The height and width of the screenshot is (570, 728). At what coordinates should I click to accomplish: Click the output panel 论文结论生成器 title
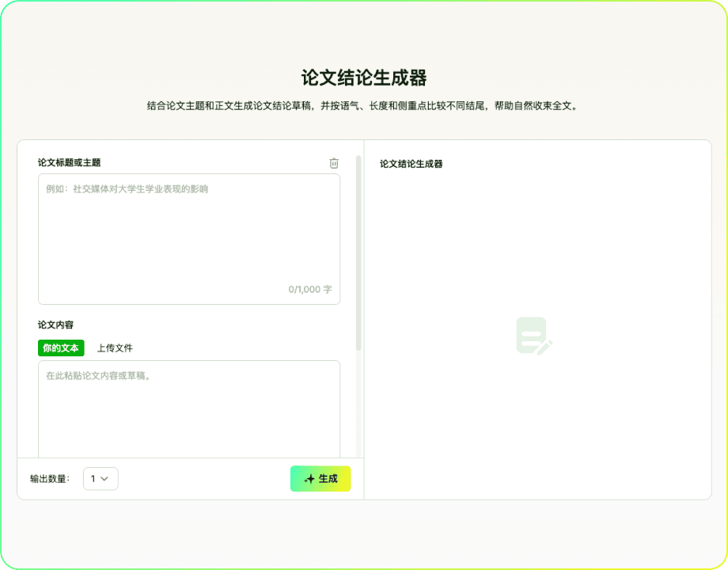point(411,164)
